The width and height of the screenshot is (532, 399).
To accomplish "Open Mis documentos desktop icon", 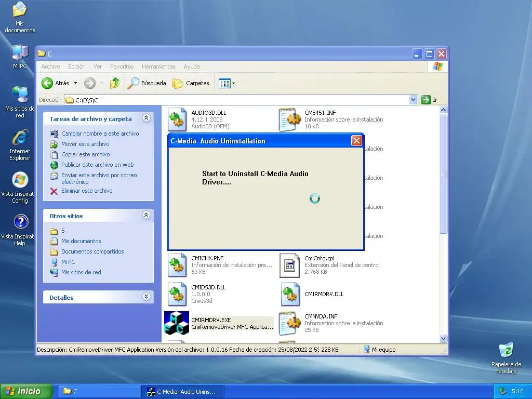I will [x=20, y=17].
